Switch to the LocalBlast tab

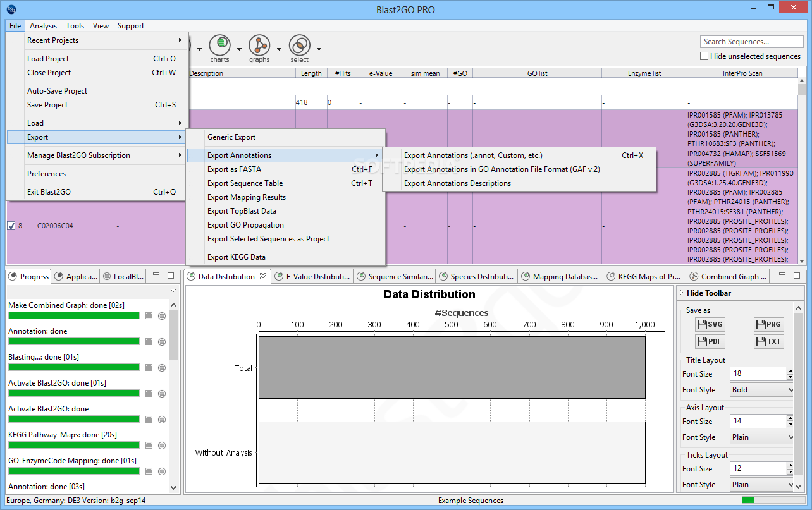coord(123,276)
